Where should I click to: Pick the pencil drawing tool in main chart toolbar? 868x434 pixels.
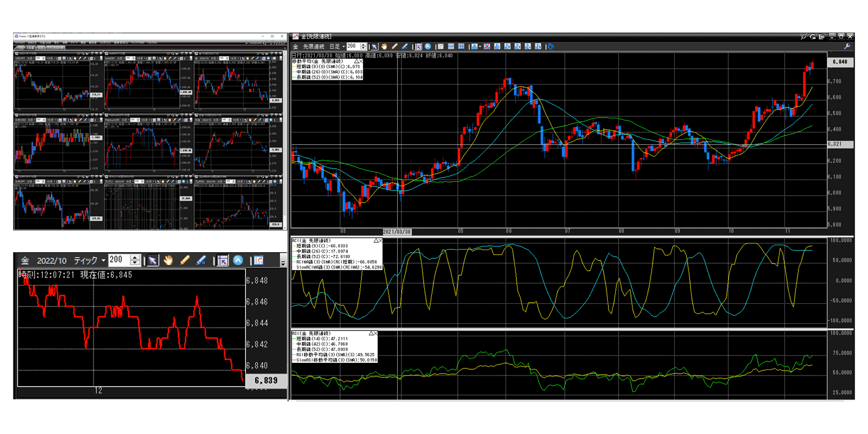pyautogui.click(x=394, y=47)
